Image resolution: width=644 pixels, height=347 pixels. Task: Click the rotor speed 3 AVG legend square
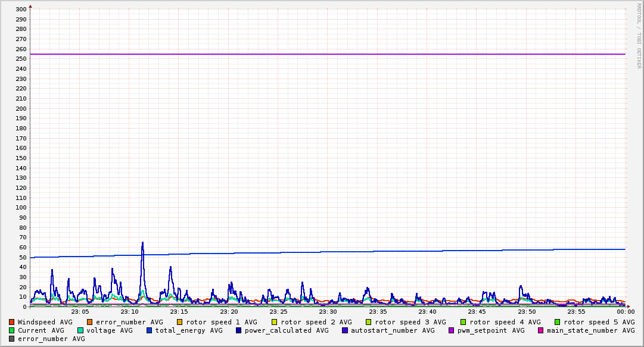[369, 322]
